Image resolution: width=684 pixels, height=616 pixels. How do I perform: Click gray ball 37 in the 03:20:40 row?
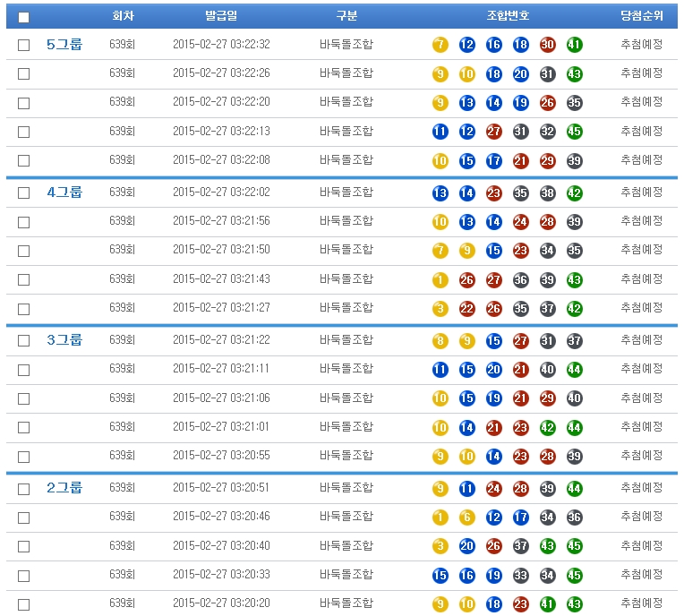click(x=520, y=546)
